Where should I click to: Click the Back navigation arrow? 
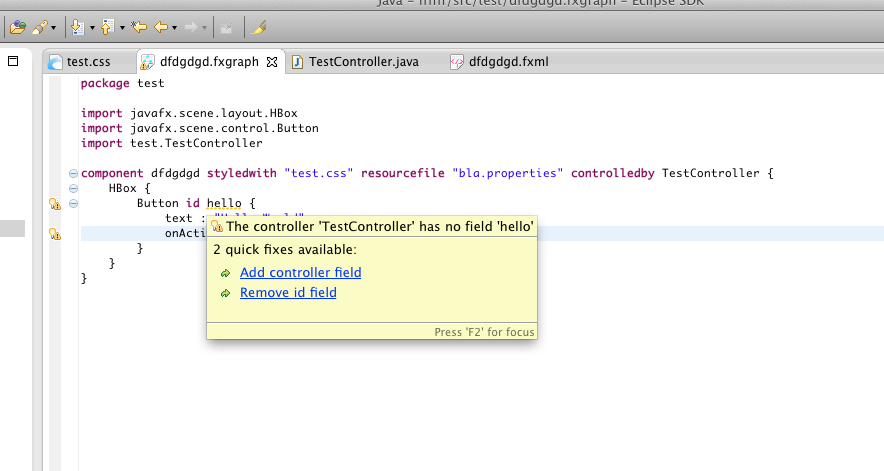(x=161, y=27)
